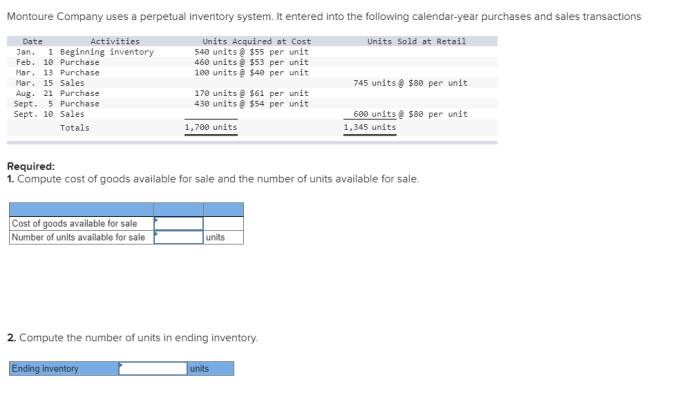This screenshot has height=411, width=700.
Task: Select the '745 units @ $80 per unit' sales entry
Action: [x=410, y=83]
